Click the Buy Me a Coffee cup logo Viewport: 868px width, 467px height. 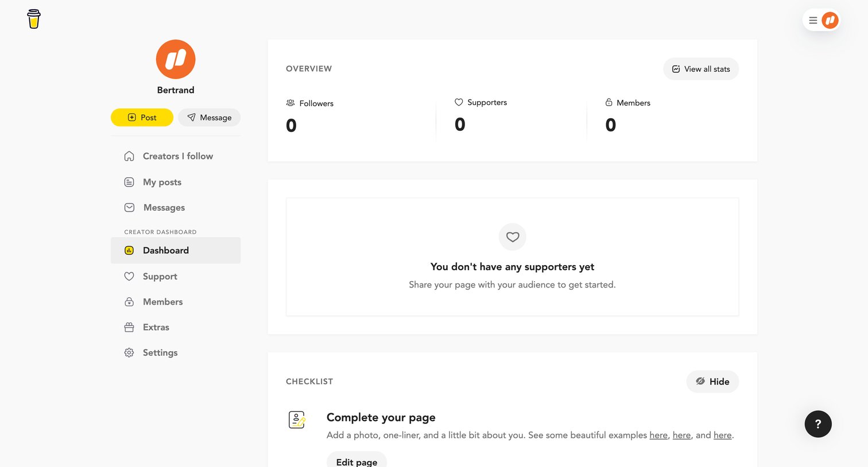click(34, 19)
